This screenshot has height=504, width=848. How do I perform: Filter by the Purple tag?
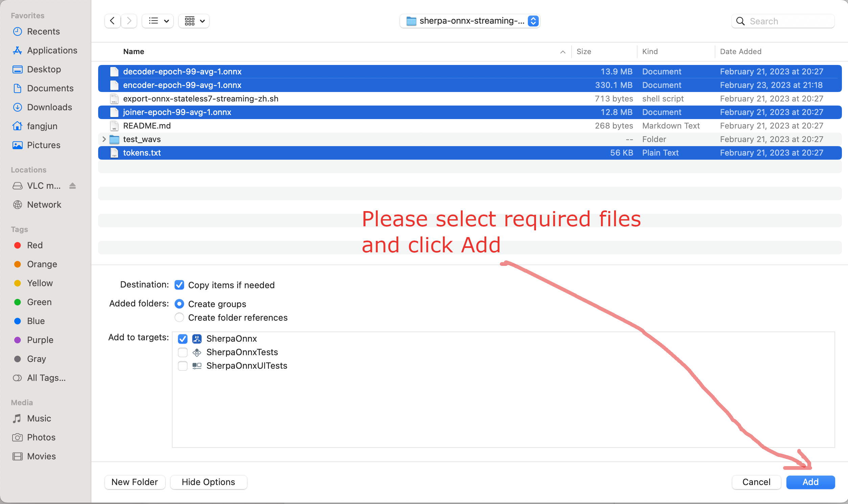[33, 340]
